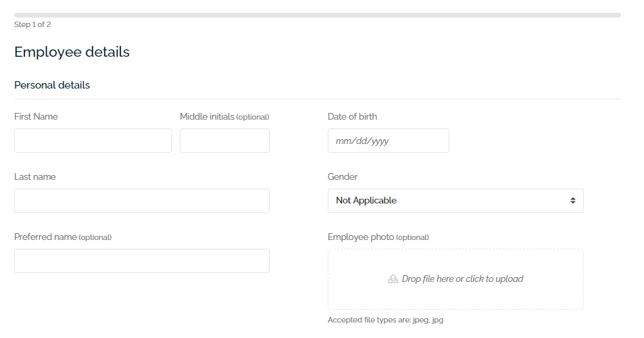Click the upload icon in the photo drop zone
Image resolution: width=644 pixels, height=338 pixels.
[x=393, y=279]
